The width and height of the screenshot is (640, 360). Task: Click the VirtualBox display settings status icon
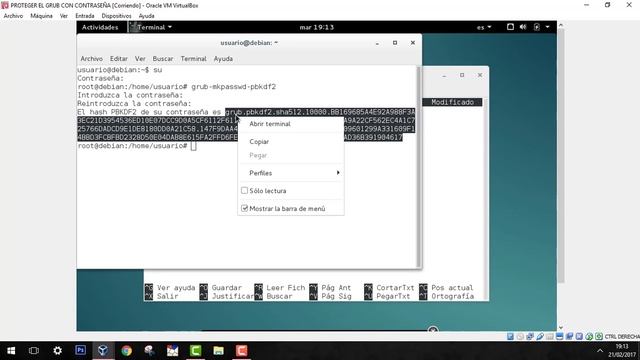560,336
